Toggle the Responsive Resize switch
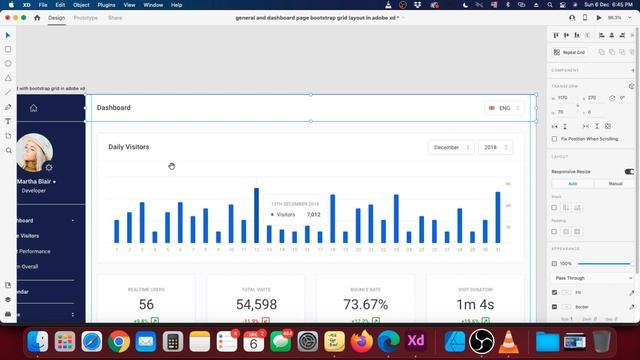This screenshot has height=360, width=640. [x=629, y=171]
